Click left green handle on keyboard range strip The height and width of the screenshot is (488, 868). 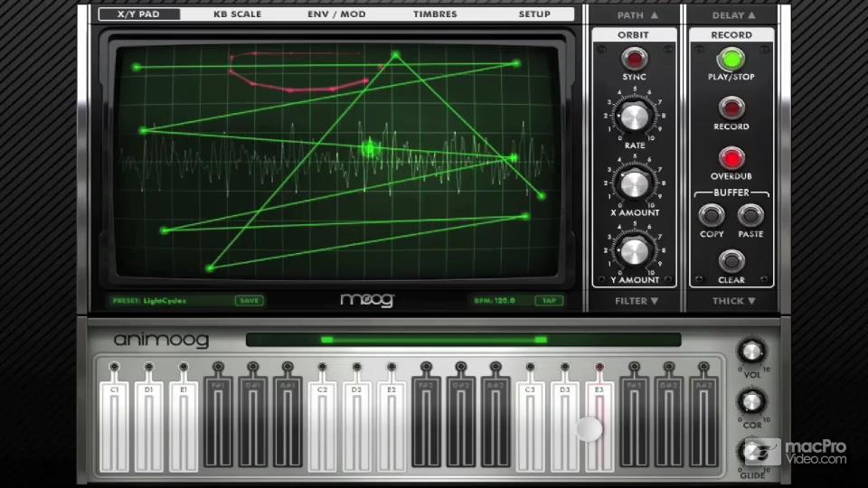(x=327, y=340)
